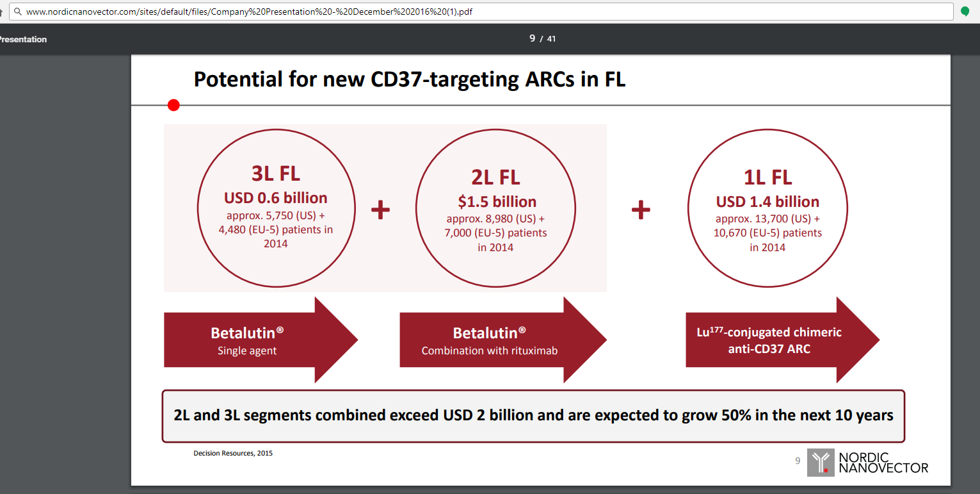Click the current page number 9 field
Image resolution: width=980 pixels, height=494 pixels.
click(x=532, y=38)
